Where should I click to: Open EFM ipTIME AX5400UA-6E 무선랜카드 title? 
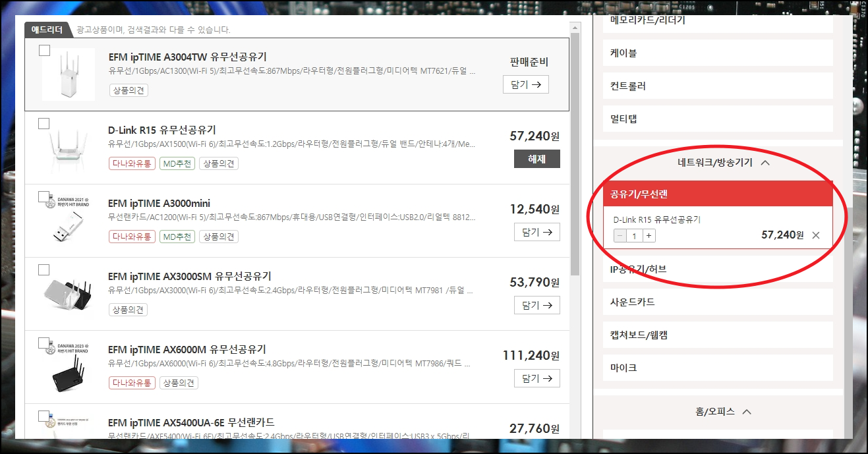[191, 422]
